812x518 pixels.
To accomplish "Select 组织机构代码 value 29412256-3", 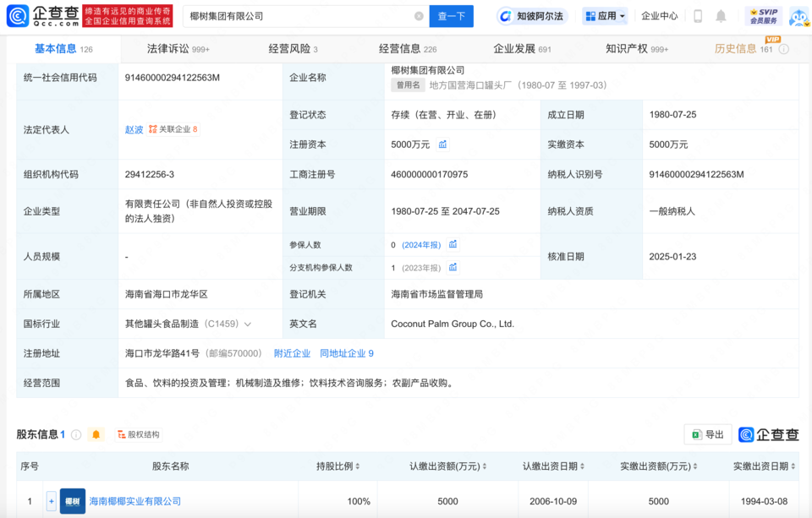I will tap(149, 174).
